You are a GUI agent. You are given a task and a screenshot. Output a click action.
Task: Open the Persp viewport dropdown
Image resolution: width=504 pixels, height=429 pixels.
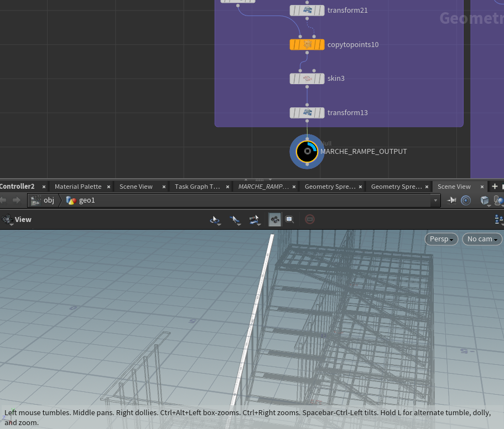tap(441, 239)
